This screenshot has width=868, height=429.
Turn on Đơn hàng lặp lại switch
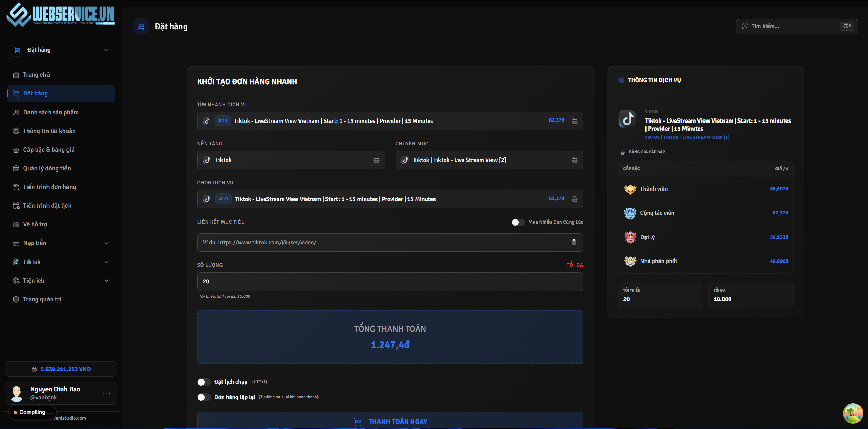[204, 397]
